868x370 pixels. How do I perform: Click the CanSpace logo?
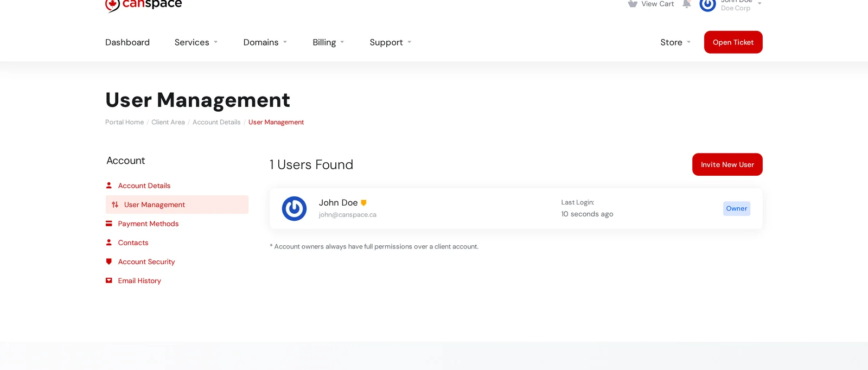[x=144, y=5]
